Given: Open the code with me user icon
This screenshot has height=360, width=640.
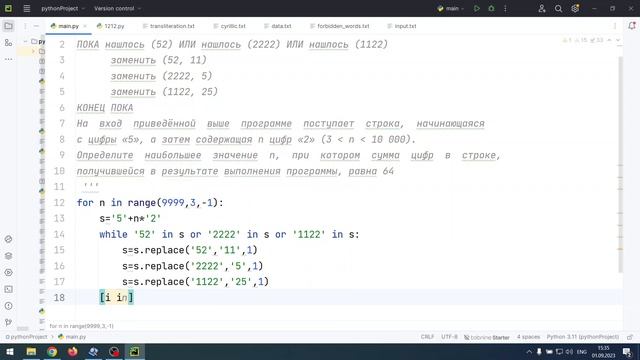Looking at the screenshot, I should (x=542, y=8).
